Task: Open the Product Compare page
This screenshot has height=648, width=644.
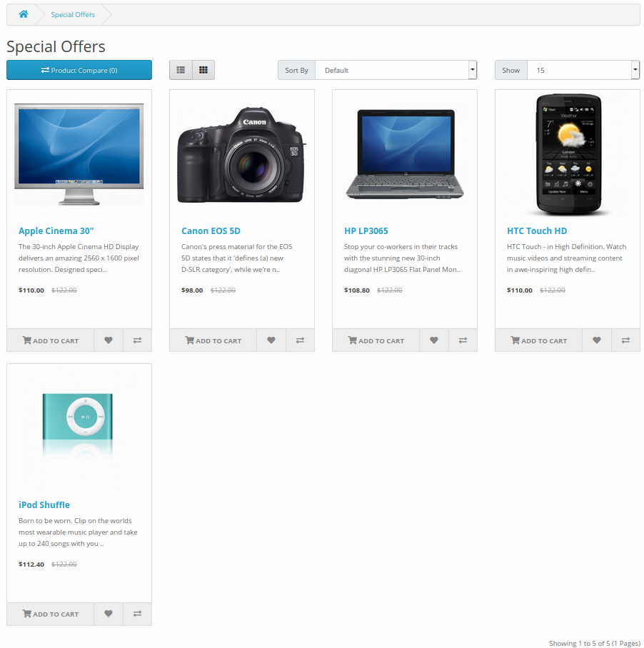Action: [x=79, y=70]
